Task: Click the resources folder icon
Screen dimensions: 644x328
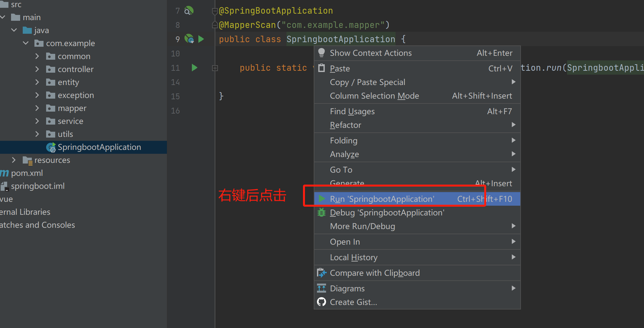Action: point(28,160)
